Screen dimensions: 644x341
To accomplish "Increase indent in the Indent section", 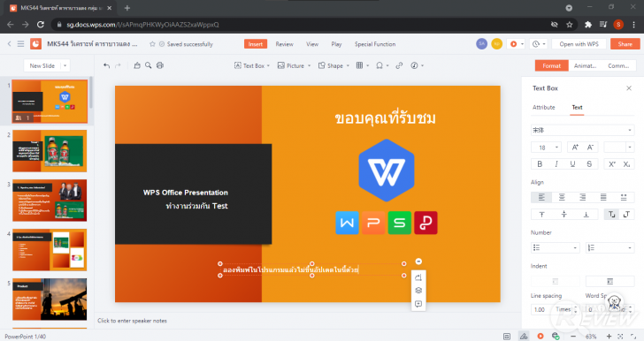I will coord(609,281).
